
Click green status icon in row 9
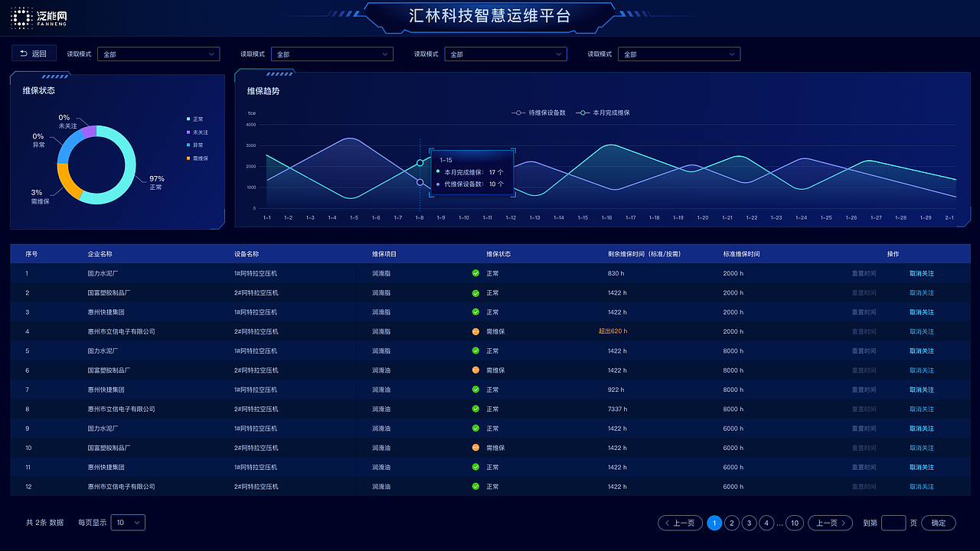click(x=475, y=429)
